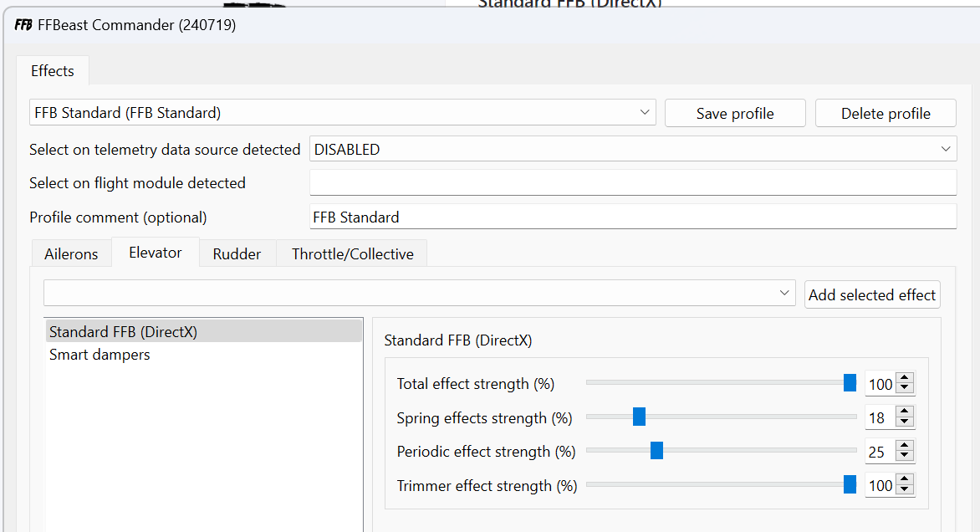Open the effect selection dropdown
The width and height of the screenshot is (980, 532).
(784, 293)
